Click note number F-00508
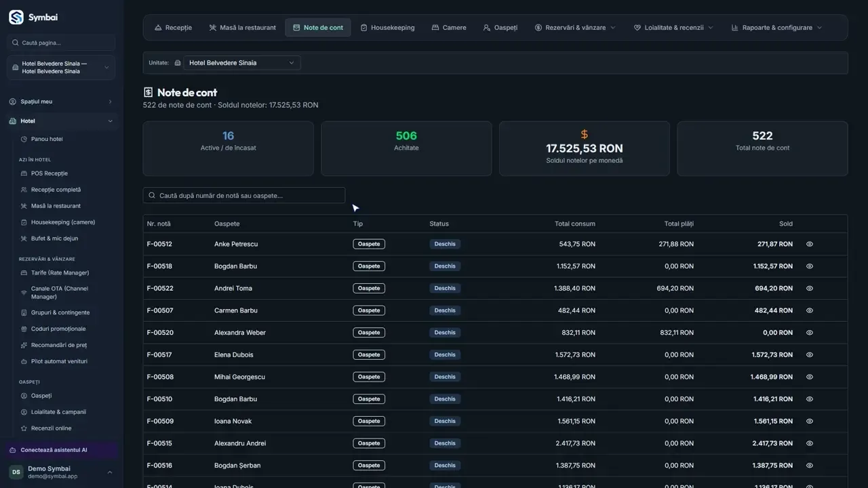 [160, 377]
